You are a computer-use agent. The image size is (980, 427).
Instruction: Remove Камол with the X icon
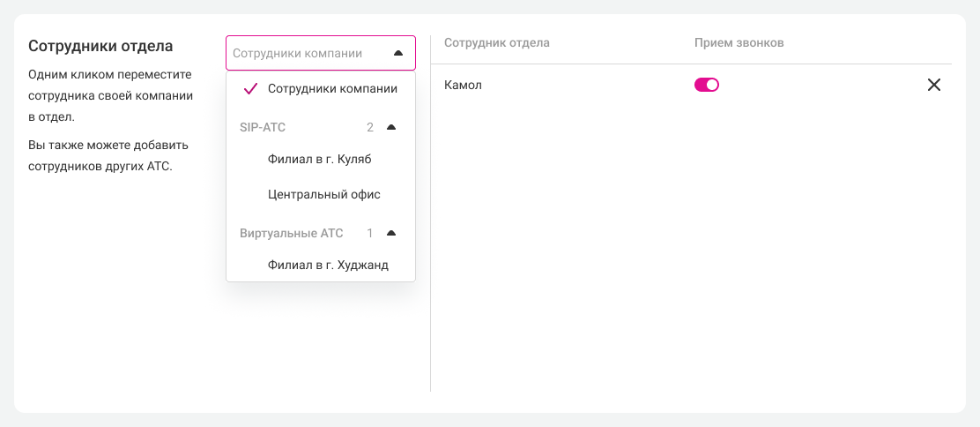tap(934, 85)
